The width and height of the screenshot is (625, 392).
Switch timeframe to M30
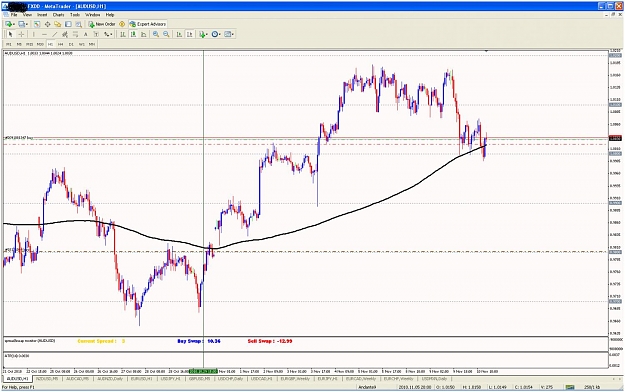coord(40,44)
